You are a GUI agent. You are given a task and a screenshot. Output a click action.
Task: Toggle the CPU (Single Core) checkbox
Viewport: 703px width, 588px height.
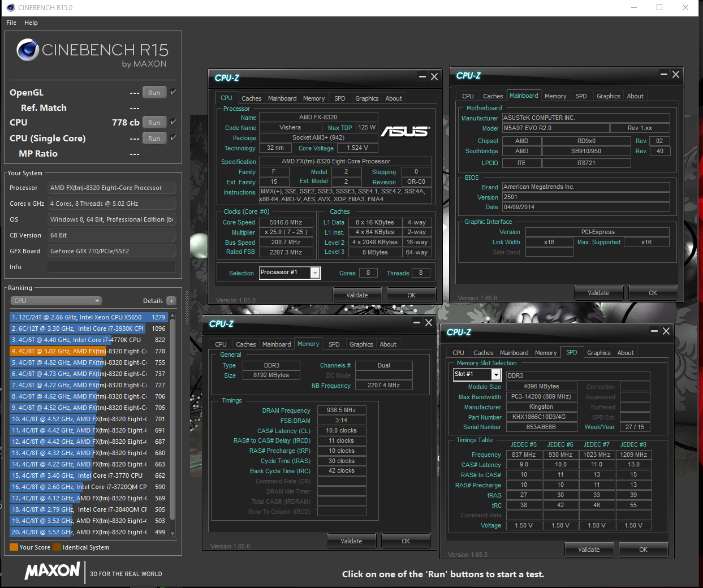[x=173, y=137]
